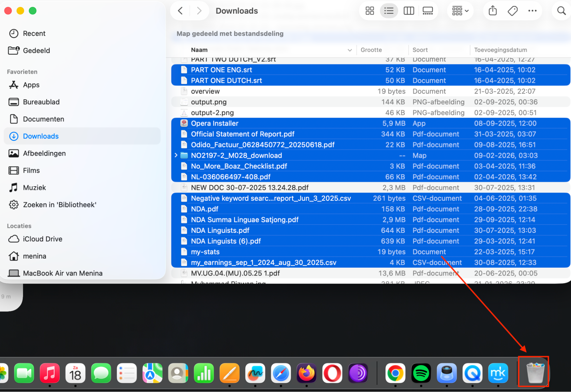Start a search with the magnifier icon
Screen dimensions: 571x392
pyautogui.click(x=561, y=11)
